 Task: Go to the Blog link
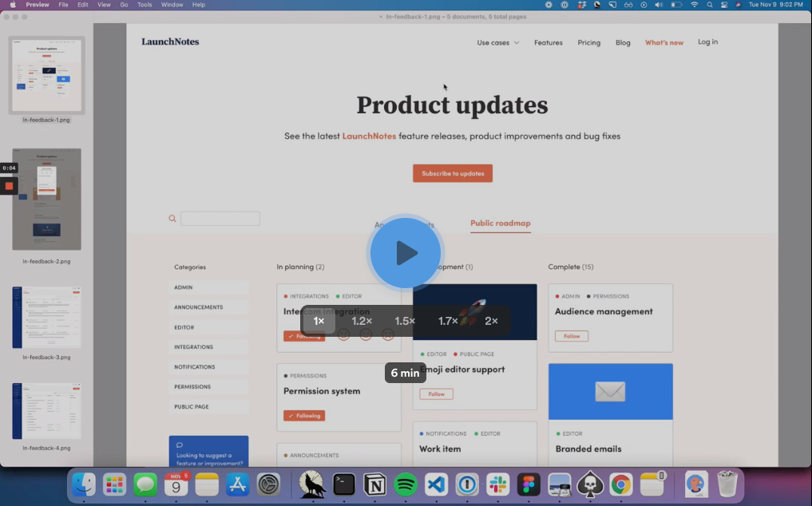point(623,42)
